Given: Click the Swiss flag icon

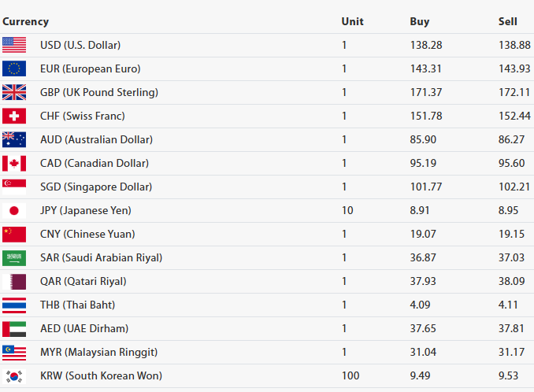Looking at the screenshot, I should click(14, 116).
